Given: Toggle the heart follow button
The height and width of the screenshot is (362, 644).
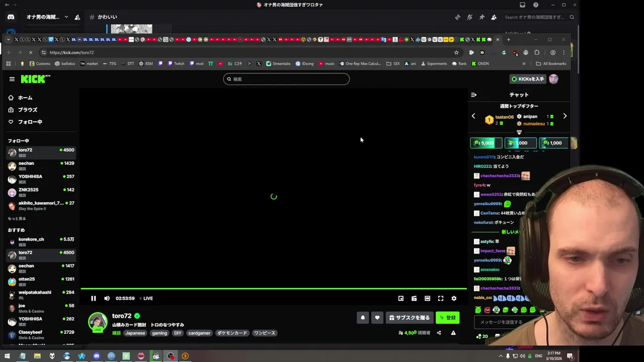Looking at the screenshot, I should (x=377, y=318).
